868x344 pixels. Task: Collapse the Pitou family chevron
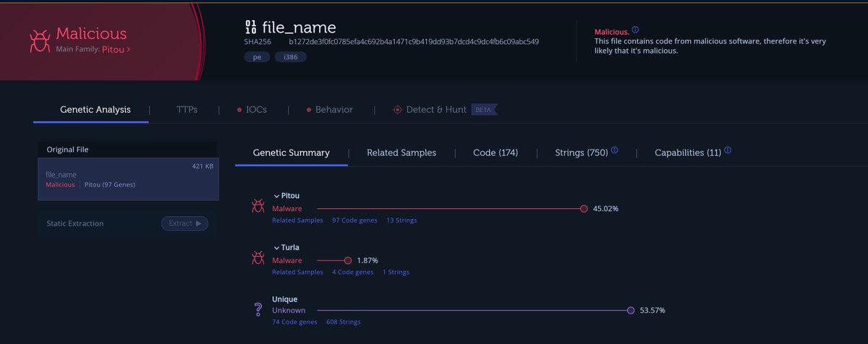tap(276, 196)
